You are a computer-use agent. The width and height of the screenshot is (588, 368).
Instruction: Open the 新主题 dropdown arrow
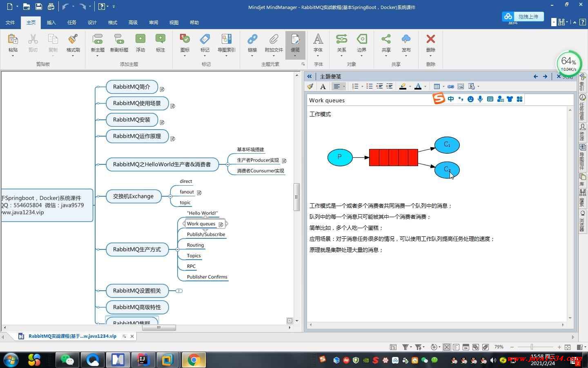(x=97, y=56)
